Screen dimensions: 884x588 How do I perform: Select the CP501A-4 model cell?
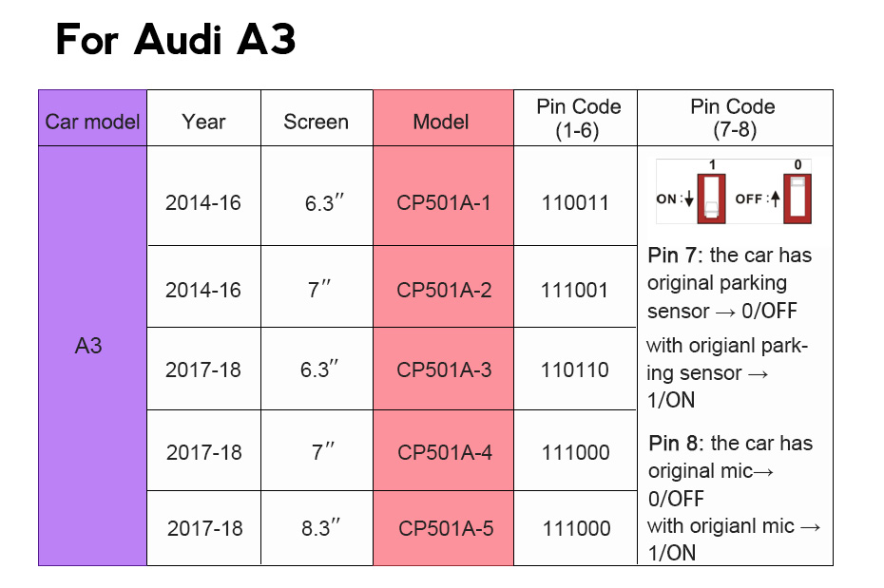443,450
